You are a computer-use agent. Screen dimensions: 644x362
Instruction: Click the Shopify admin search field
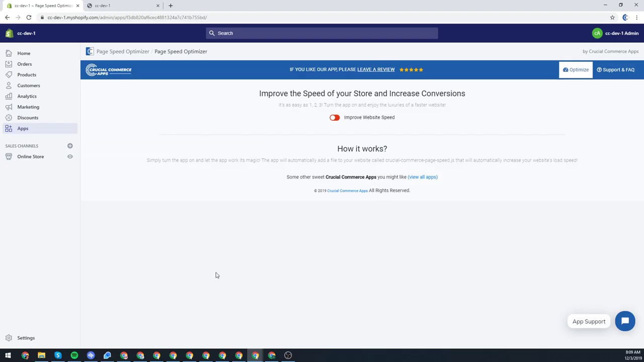pos(322,33)
